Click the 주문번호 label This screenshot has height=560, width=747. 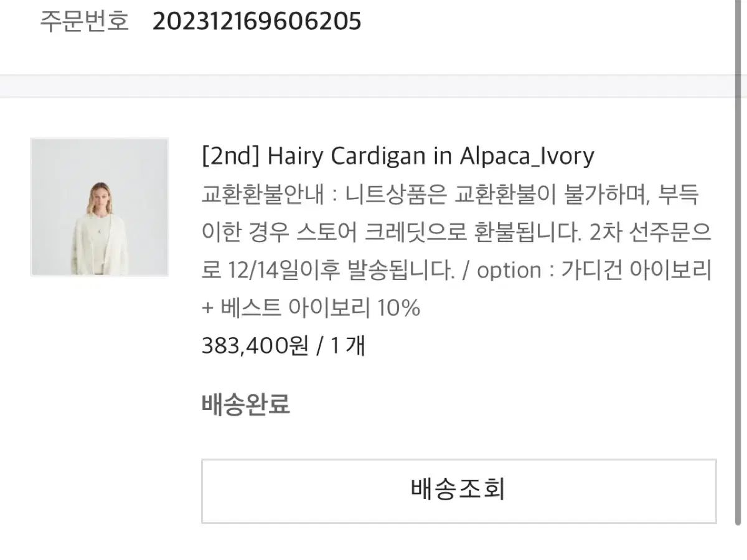click(84, 22)
